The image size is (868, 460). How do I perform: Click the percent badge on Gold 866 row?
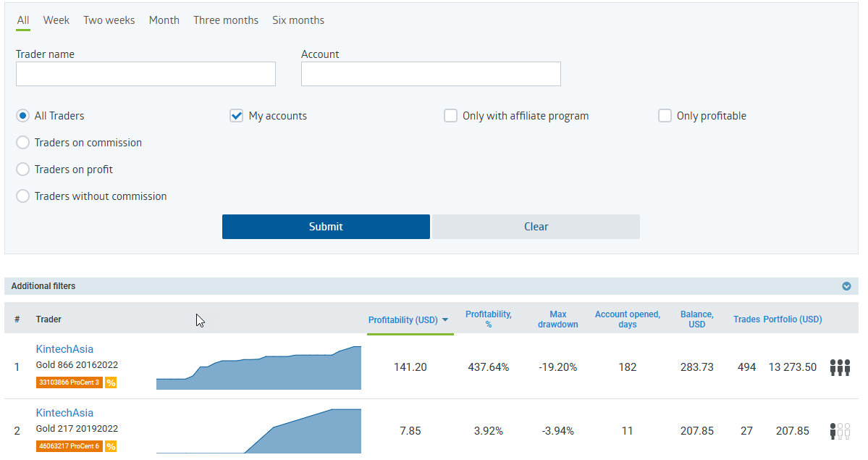pyautogui.click(x=111, y=382)
